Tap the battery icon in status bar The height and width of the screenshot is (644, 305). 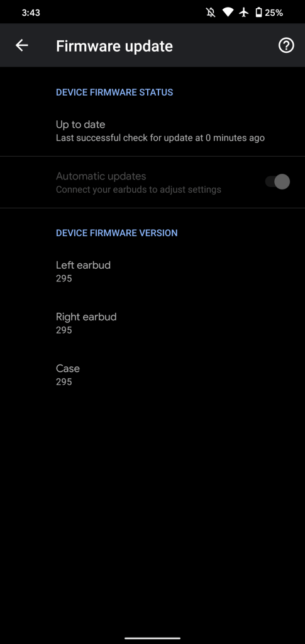coord(258,13)
